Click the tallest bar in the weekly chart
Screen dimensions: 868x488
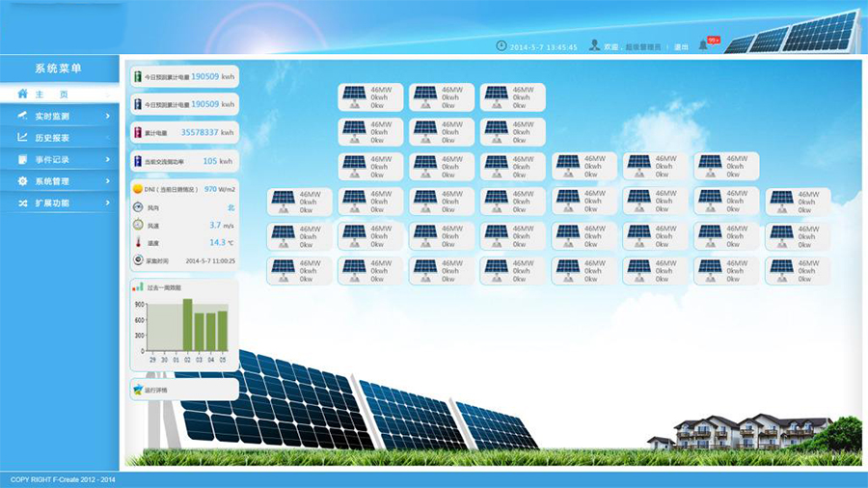coord(187,325)
